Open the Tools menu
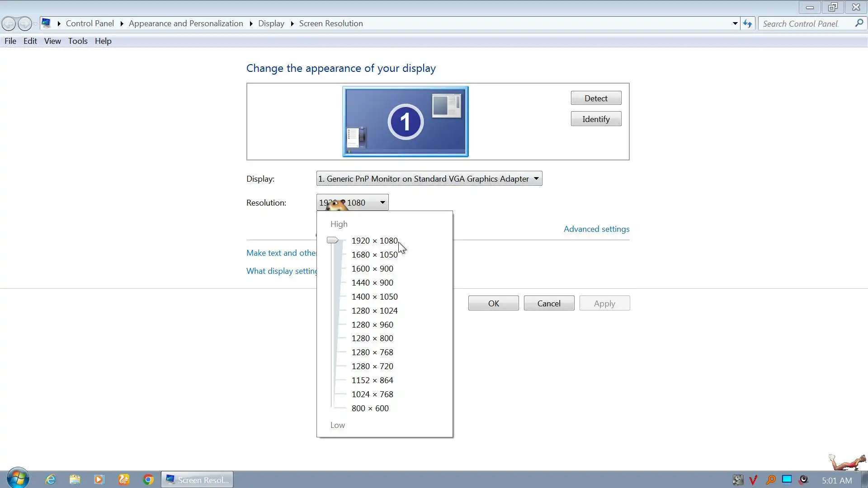Viewport: 868px width, 488px height. pos(78,41)
